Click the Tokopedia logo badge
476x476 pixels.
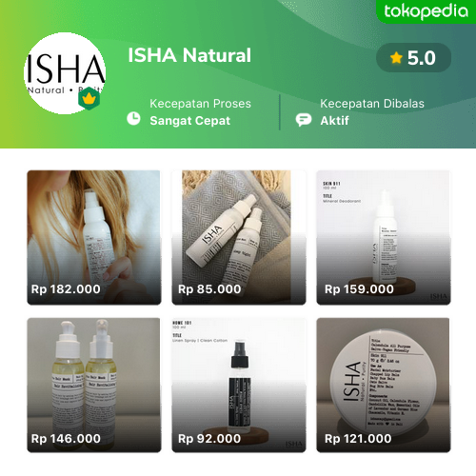pos(426,11)
